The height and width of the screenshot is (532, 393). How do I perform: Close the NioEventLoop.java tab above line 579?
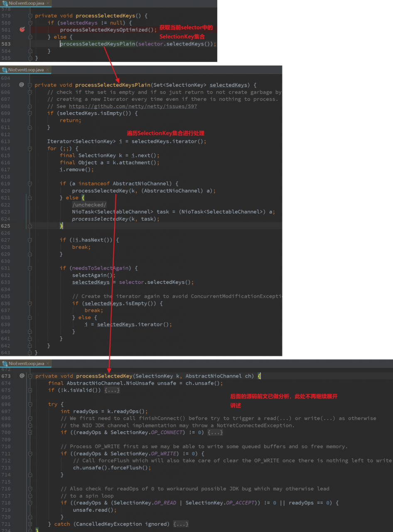(47, 3)
